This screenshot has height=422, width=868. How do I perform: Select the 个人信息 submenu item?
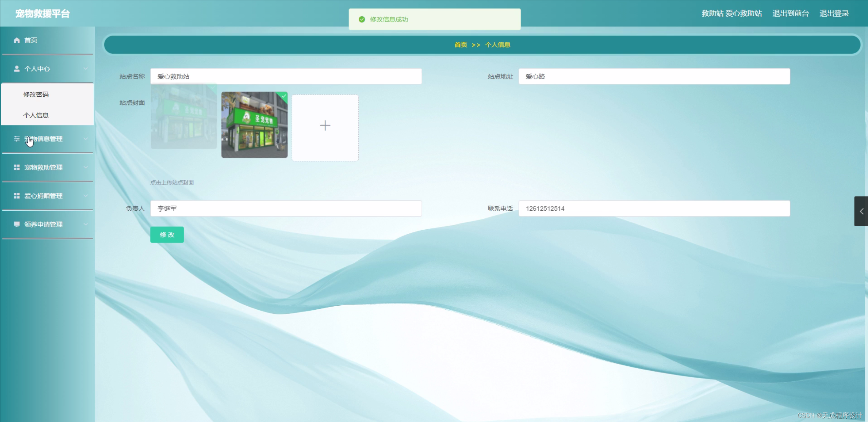point(36,115)
